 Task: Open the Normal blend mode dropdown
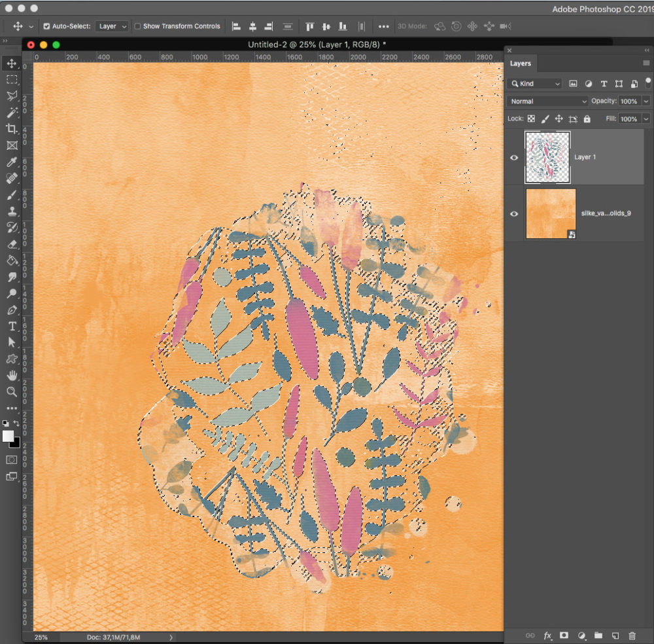click(547, 101)
